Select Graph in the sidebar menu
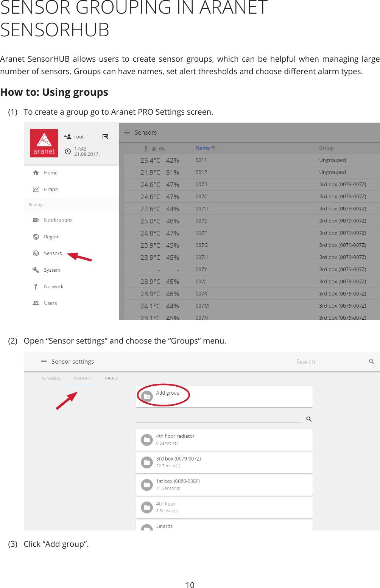Viewport: 380px width, 588px height. click(x=71, y=189)
